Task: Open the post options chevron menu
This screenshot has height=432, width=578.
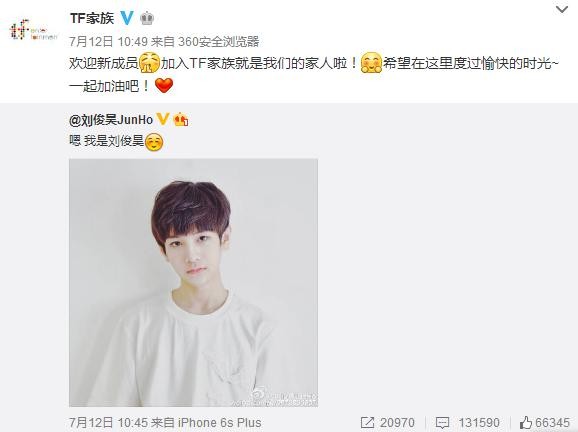Action: coord(561,10)
